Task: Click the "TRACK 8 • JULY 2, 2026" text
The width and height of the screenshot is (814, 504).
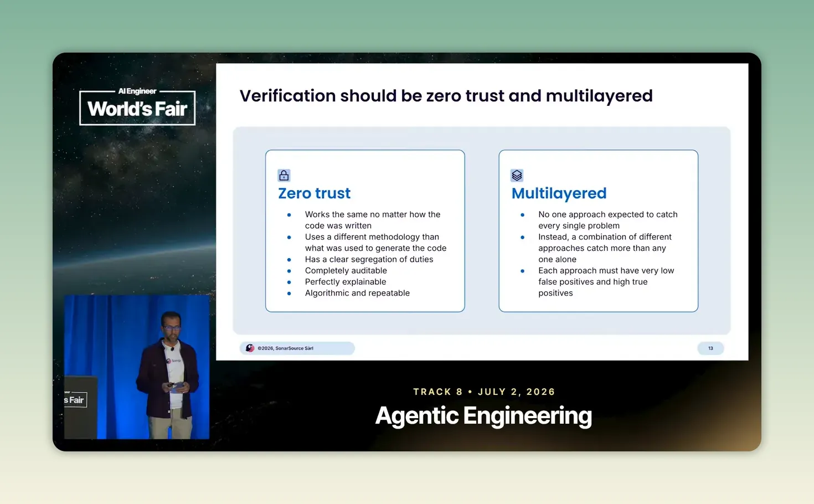Action: pyautogui.click(x=484, y=392)
